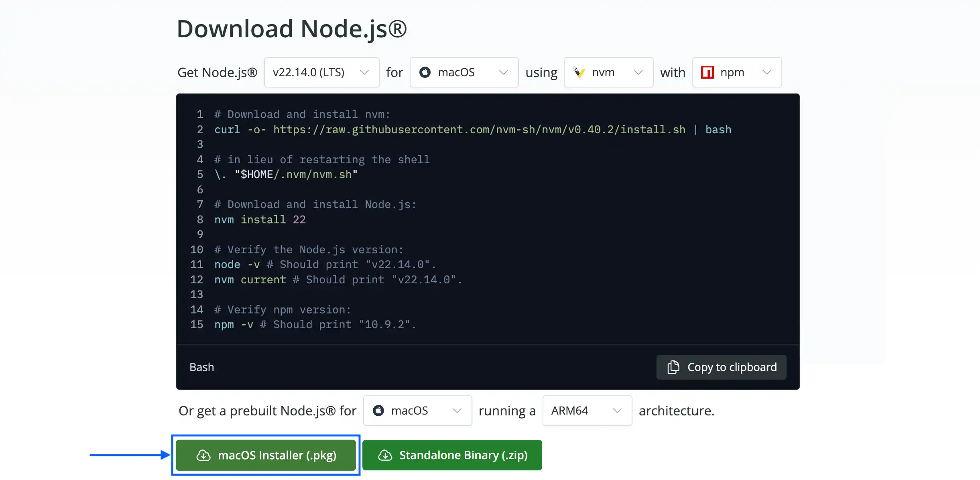Click the cloud download icon on Standalone Binary
The width and height of the screenshot is (980, 480).
[385, 455]
